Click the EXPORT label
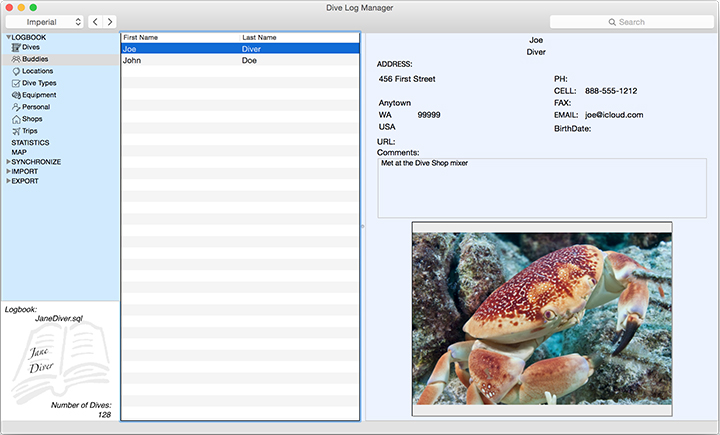 pyautogui.click(x=25, y=181)
